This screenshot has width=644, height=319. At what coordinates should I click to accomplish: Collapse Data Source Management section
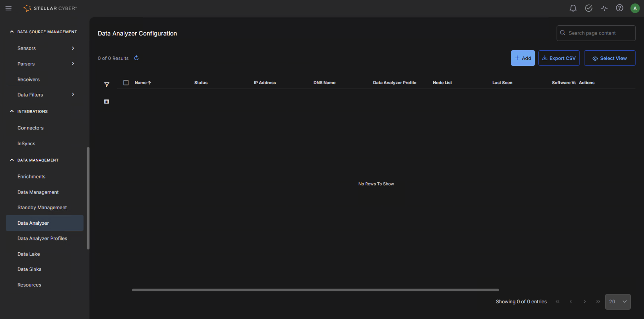pos(12,32)
